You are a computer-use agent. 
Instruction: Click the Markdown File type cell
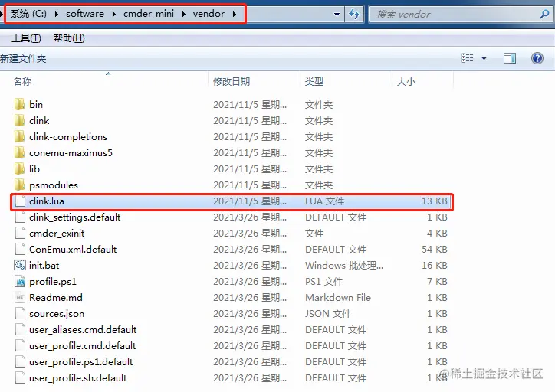click(338, 298)
